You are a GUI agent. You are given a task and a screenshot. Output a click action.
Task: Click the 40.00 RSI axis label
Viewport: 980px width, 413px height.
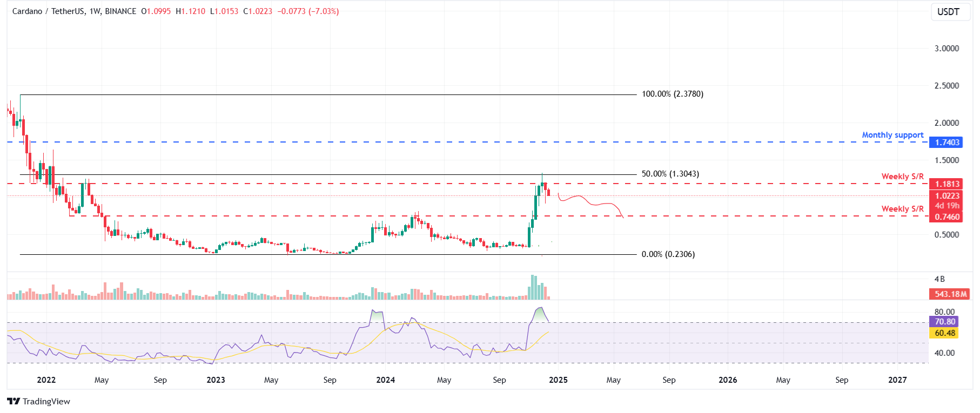(944, 353)
